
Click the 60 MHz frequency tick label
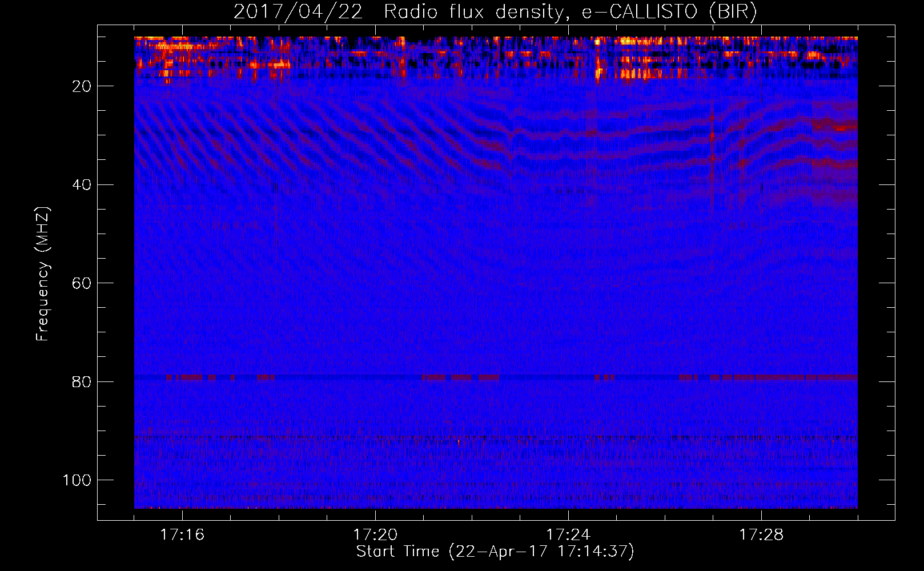82,284
